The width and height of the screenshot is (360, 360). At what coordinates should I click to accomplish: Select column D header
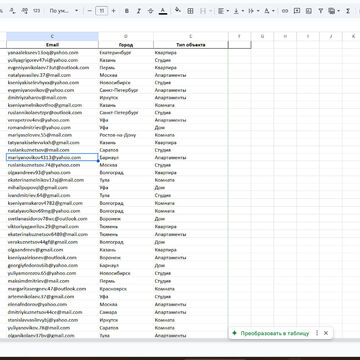126,36
